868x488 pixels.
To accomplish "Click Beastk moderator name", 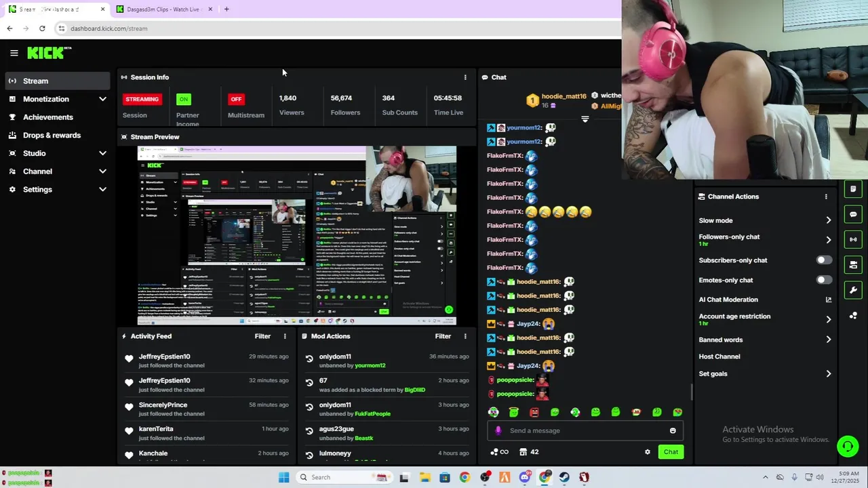I will (363, 438).
